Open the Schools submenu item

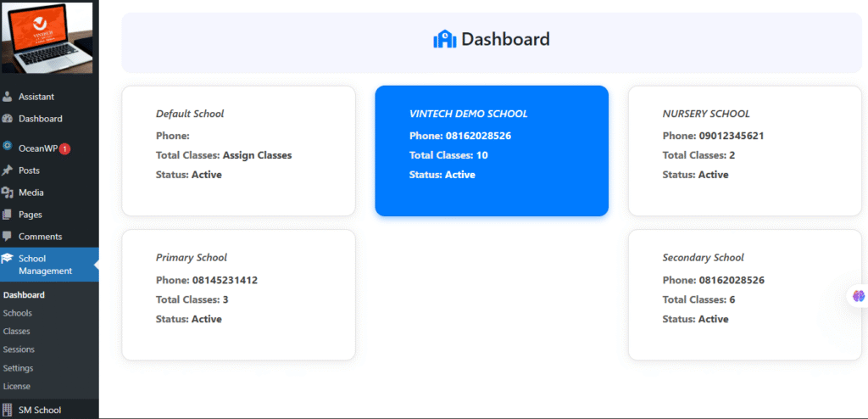point(17,313)
